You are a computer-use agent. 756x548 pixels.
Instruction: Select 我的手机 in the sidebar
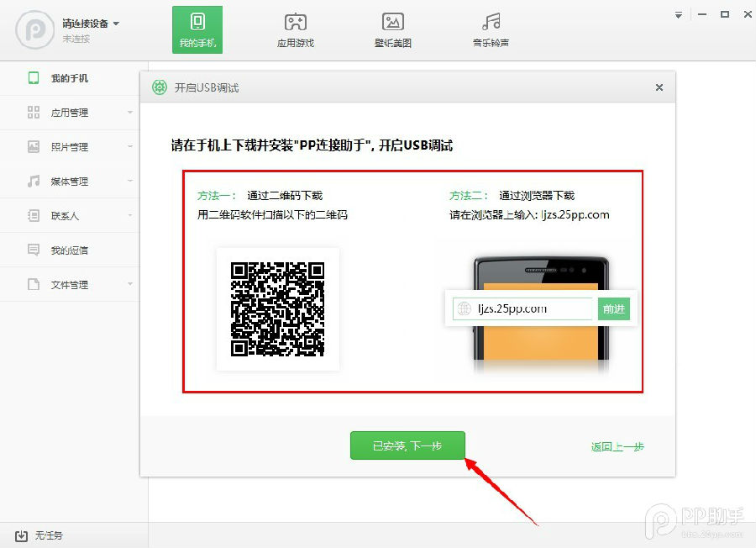pos(69,78)
